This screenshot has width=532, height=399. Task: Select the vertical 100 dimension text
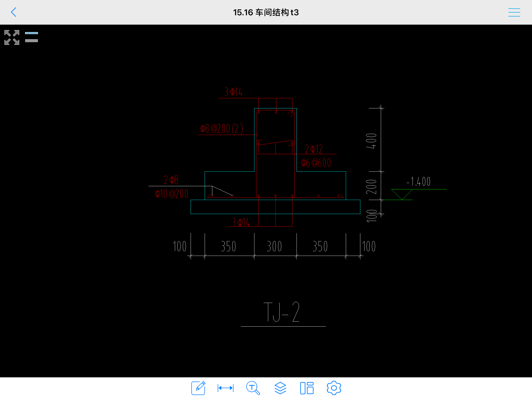[x=372, y=216]
